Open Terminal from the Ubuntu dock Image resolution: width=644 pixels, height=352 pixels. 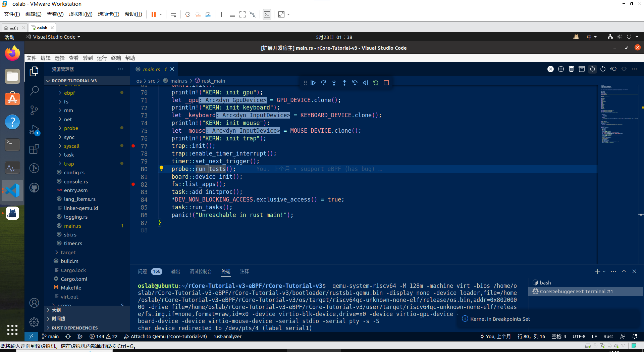(12, 145)
